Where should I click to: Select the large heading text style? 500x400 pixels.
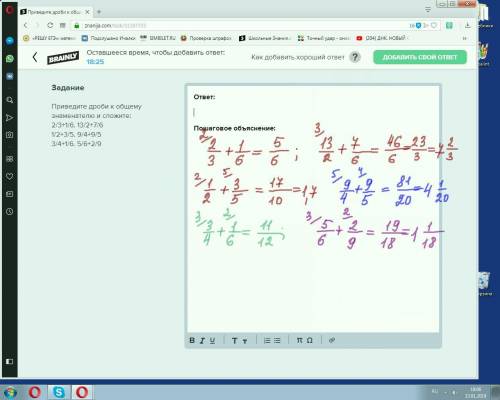coord(234,340)
